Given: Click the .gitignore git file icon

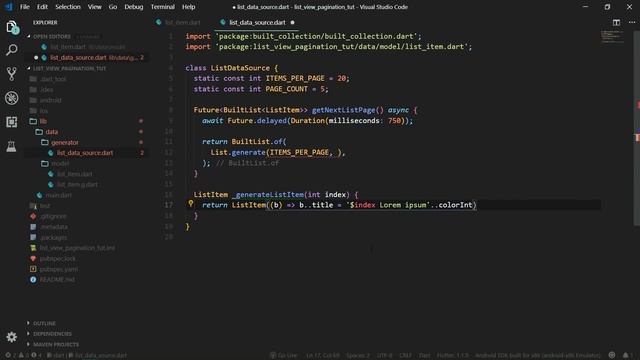Looking at the screenshot, I should click(33, 216).
